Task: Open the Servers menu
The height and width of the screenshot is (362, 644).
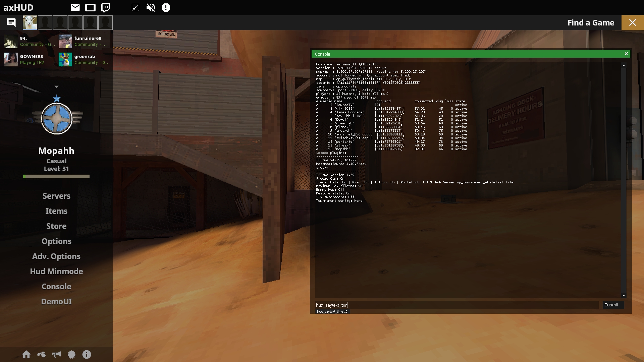Action: pos(56,196)
